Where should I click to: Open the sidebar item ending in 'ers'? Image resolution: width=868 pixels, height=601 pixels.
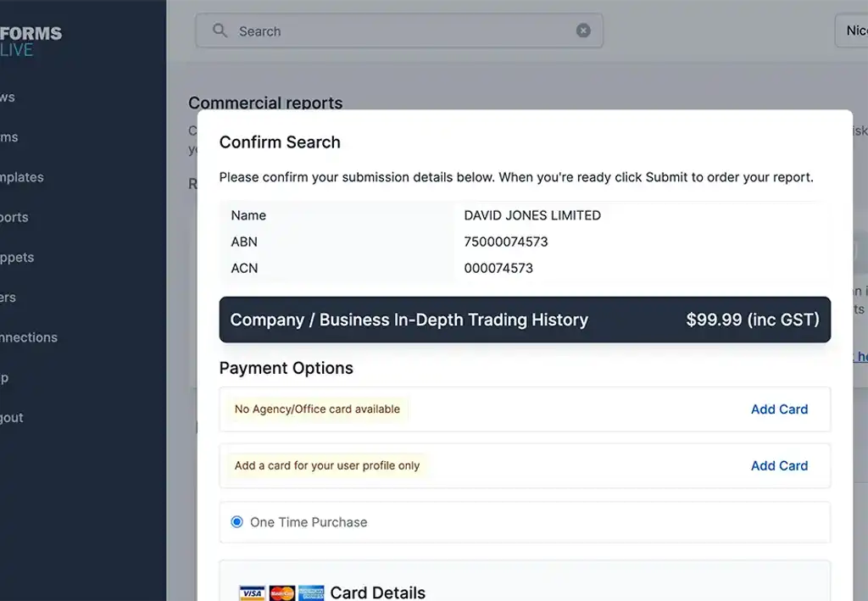coord(8,298)
